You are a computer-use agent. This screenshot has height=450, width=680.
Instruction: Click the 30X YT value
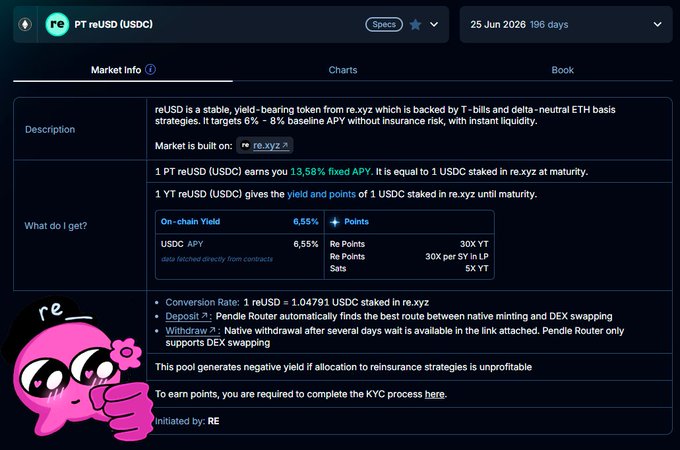click(x=474, y=244)
